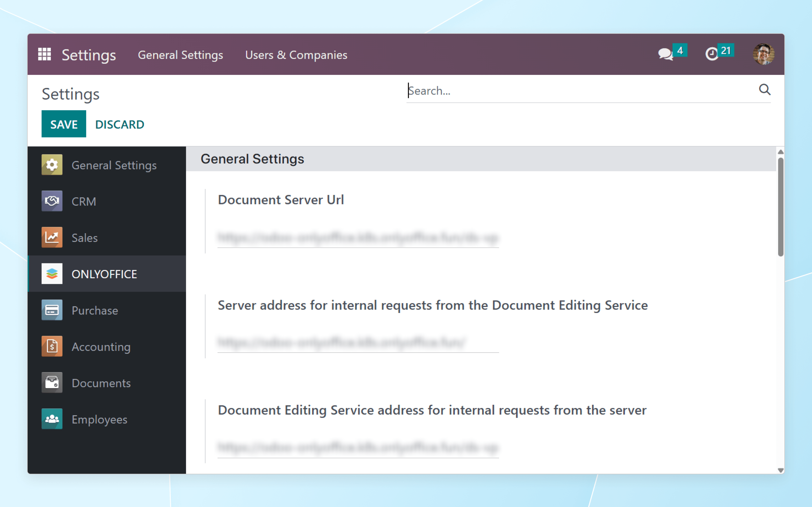Click the SAVE button
The height and width of the screenshot is (507, 812).
pyautogui.click(x=64, y=124)
